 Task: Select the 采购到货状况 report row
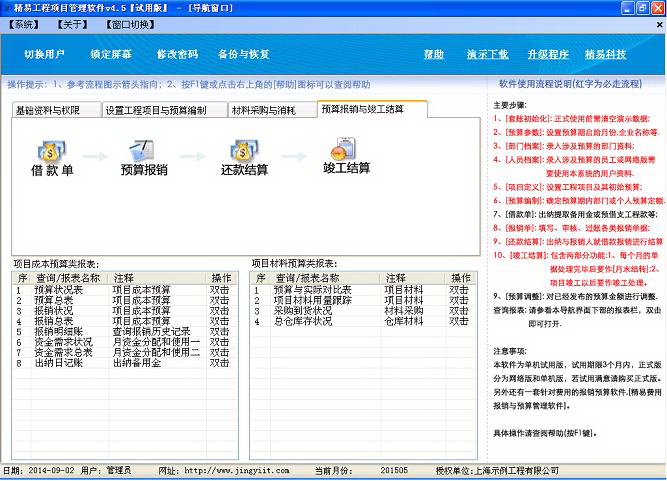(x=363, y=311)
